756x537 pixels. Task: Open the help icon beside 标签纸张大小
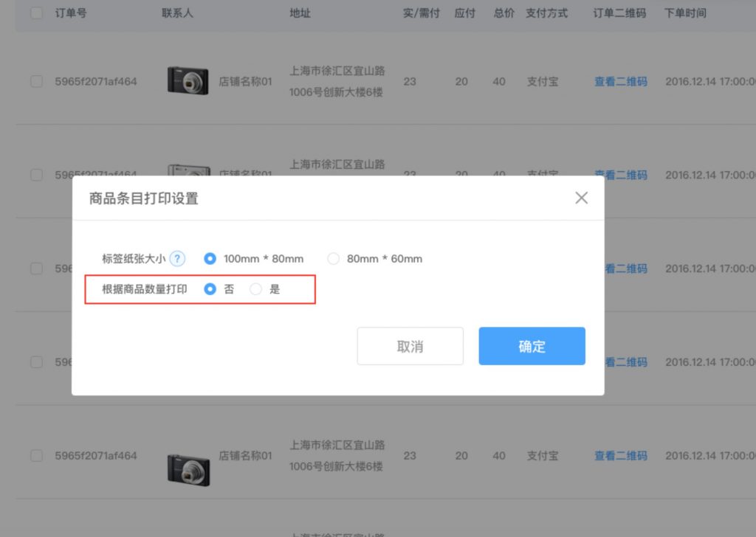pyautogui.click(x=177, y=259)
